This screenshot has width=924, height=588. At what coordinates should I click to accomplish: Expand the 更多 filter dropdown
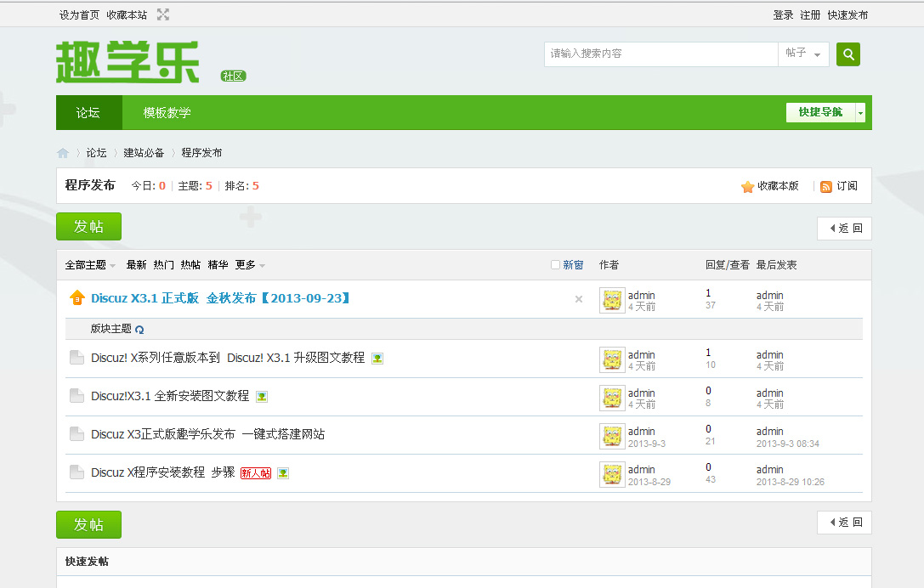pyautogui.click(x=250, y=265)
